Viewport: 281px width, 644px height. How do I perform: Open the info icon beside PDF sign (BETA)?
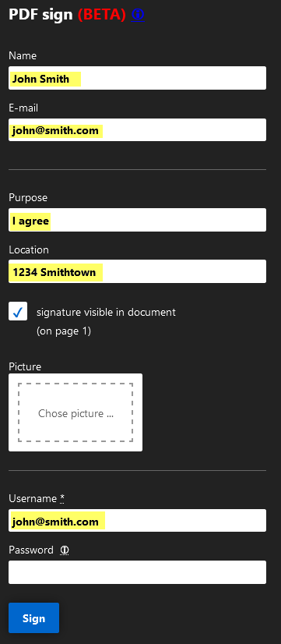(x=138, y=15)
